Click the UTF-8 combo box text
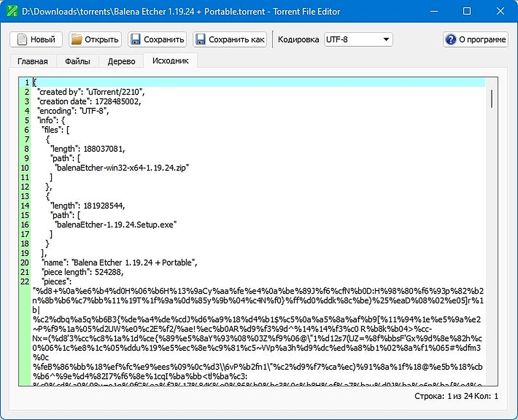518x420 pixels. 337,39
